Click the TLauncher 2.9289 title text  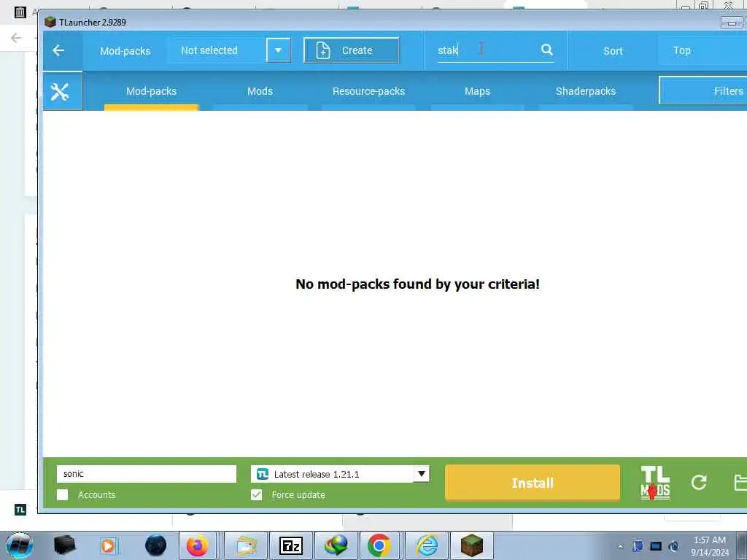pos(93,23)
